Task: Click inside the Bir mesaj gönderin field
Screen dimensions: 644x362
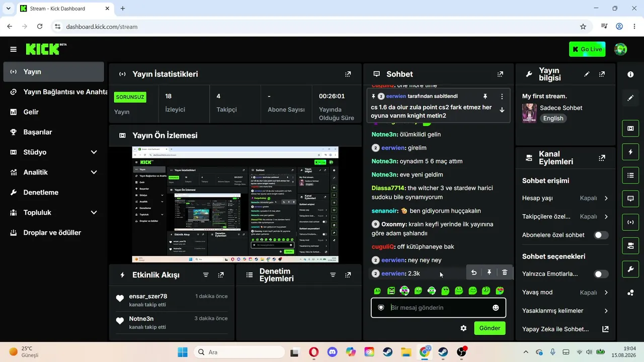Action: (x=438, y=308)
